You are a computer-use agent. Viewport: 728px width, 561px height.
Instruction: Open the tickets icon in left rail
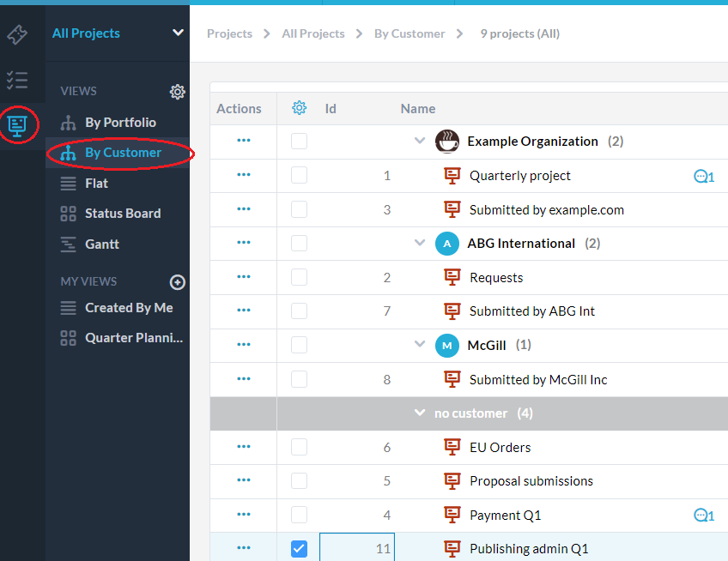coord(17,35)
